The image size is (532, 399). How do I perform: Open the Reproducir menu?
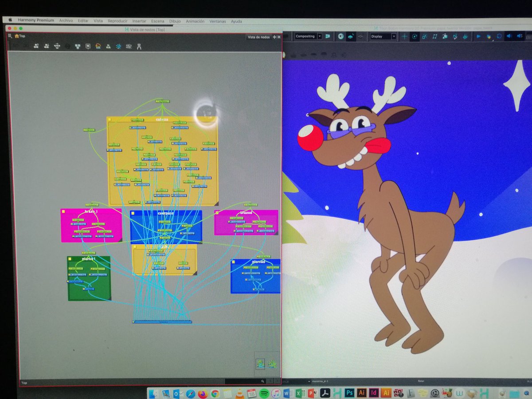tap(117, 21)
